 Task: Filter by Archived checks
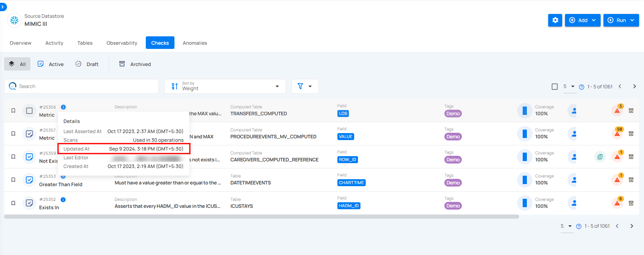pyautogui.click(x=135, y=64)
